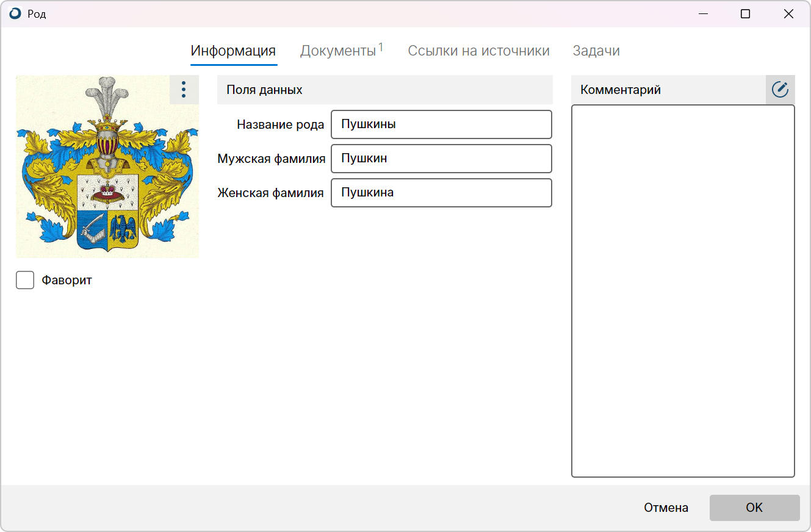Click the Pushkin coat of arms image
The height and width of the screenshot is (532, 811).
pos(107,167)
